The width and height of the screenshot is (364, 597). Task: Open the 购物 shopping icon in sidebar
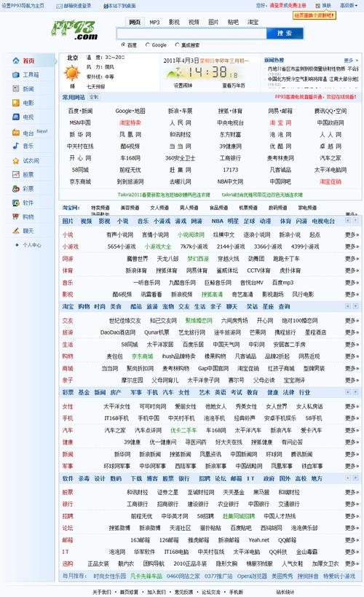[x=16, y=216]
